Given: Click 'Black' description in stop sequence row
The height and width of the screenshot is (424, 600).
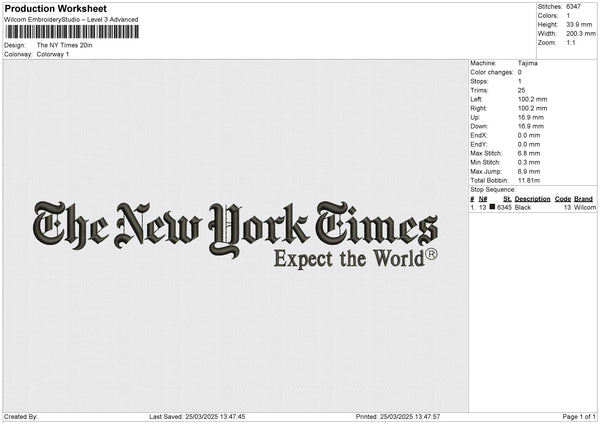Looking at the screenshot, I should click(x=523, y=207).
